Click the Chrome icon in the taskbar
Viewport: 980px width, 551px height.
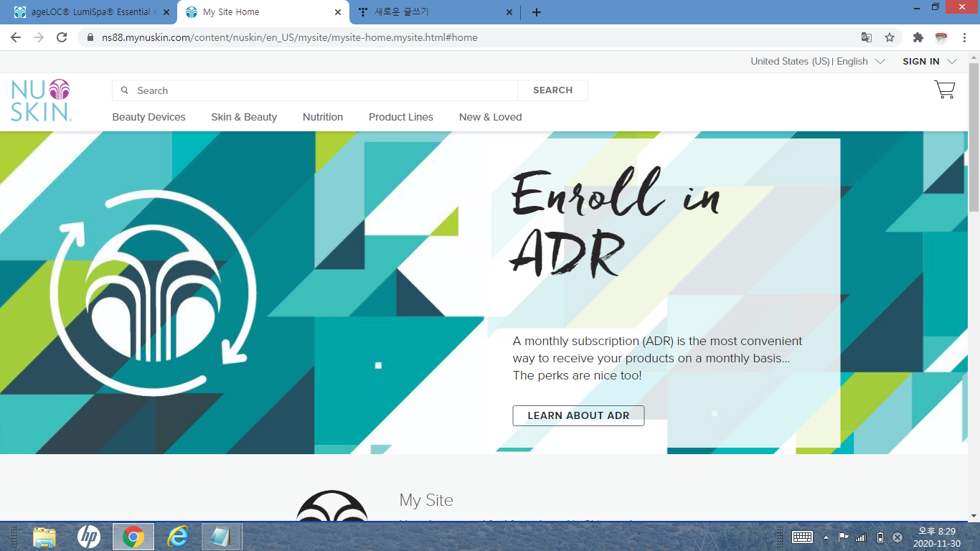(133, 537)
